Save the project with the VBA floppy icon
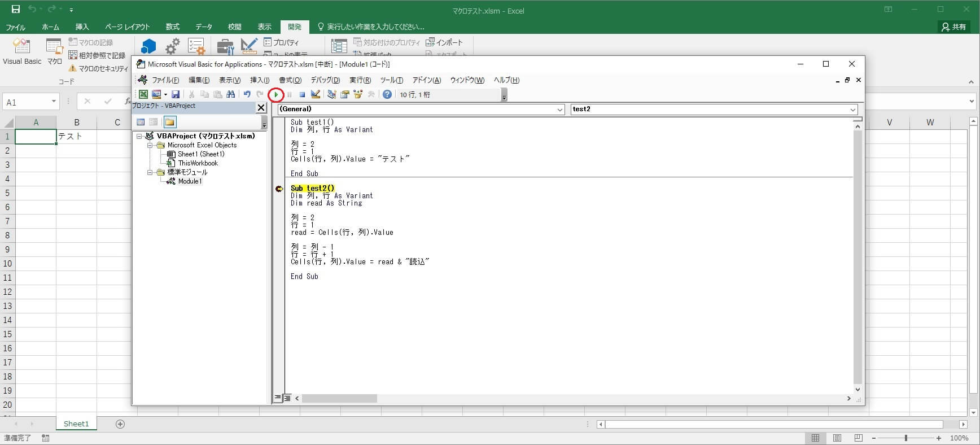This screenshot has width=980, height=445. click(x=176, y=94)
